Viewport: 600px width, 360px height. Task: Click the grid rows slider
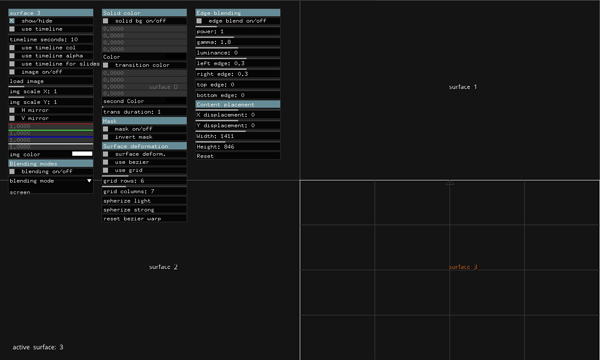pos(144,180)
